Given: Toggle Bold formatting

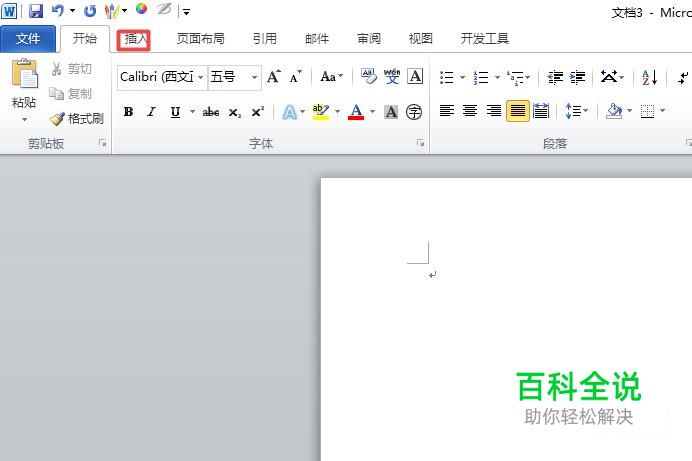Looking at the screenshot, I should [x=128, y=112].
